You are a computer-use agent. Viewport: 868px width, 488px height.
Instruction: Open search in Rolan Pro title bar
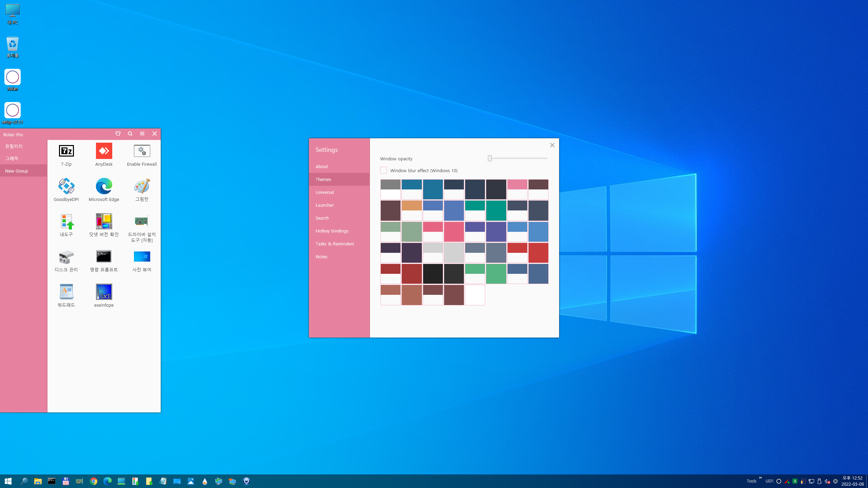coord(130,134)
